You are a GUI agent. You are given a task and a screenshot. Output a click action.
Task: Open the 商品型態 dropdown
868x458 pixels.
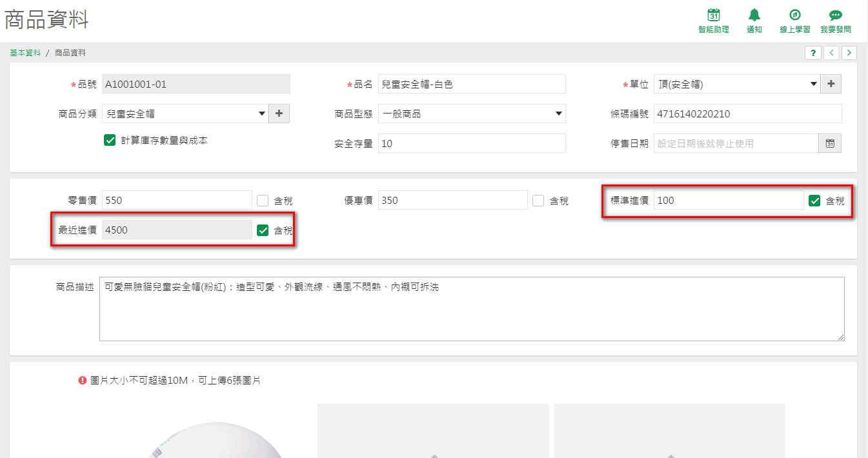click(472, 114)
